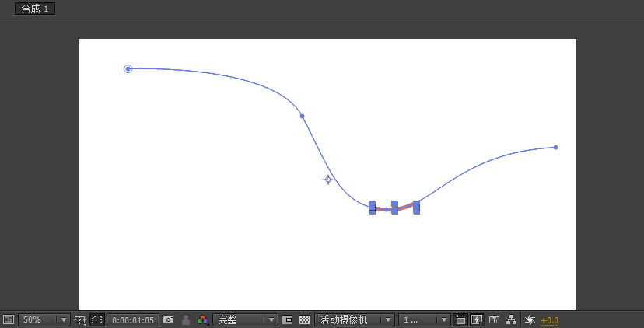
Task: Click the always preview this view icon
Action: coord(9,319)
